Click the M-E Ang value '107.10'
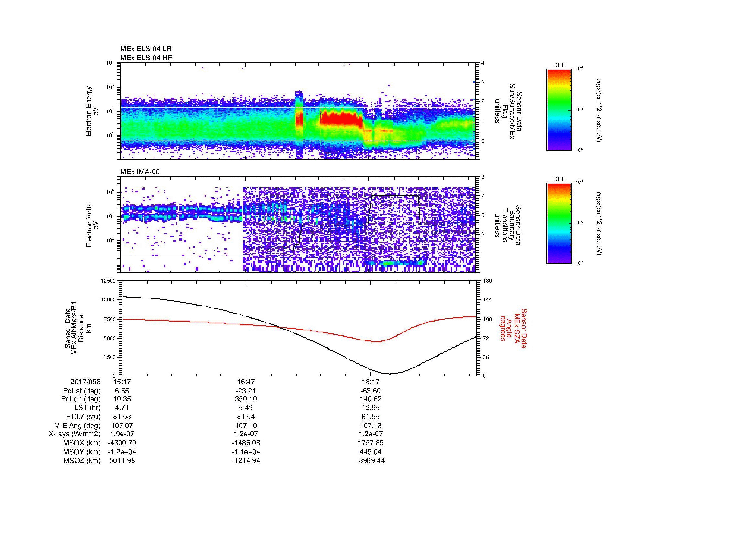 (x=246, y=425)
